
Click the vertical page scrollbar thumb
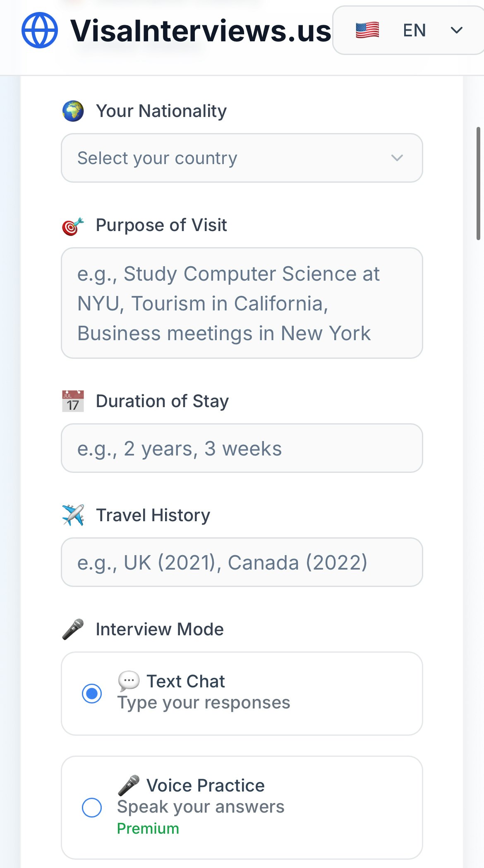(478, 184)
